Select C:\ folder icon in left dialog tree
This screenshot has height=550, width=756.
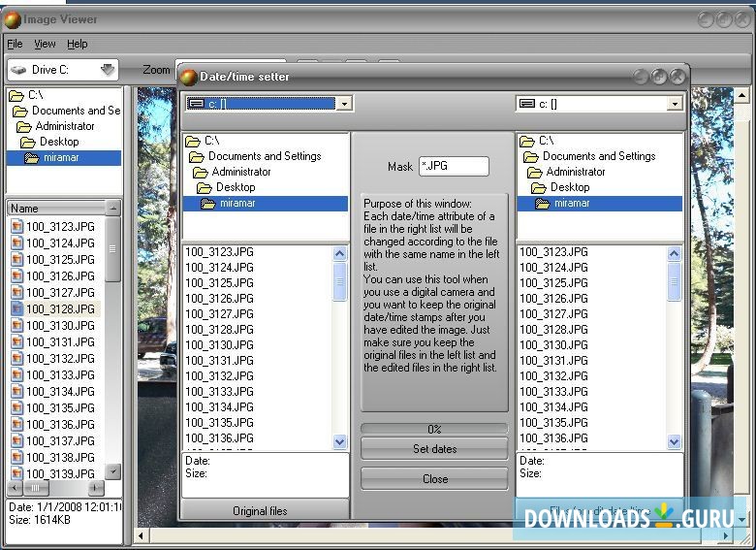(192, 142)
